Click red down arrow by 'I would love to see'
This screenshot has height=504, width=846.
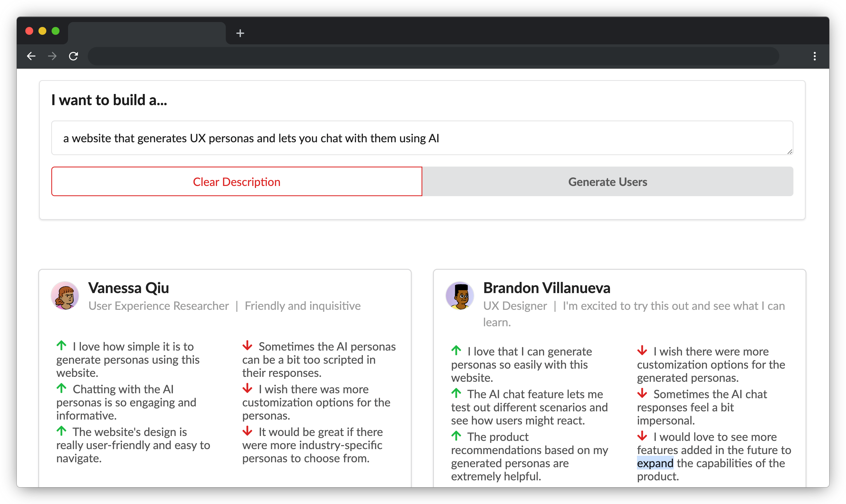click(642, 436)
